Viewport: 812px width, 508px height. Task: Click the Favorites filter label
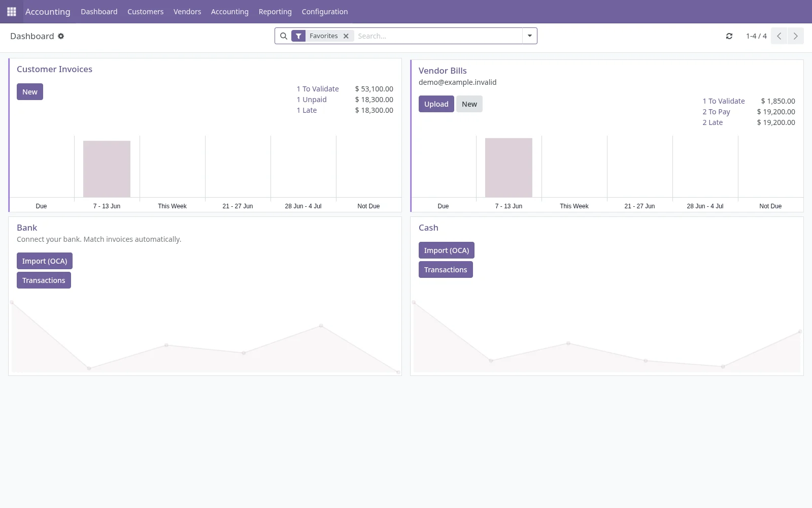tap(324, 36)
